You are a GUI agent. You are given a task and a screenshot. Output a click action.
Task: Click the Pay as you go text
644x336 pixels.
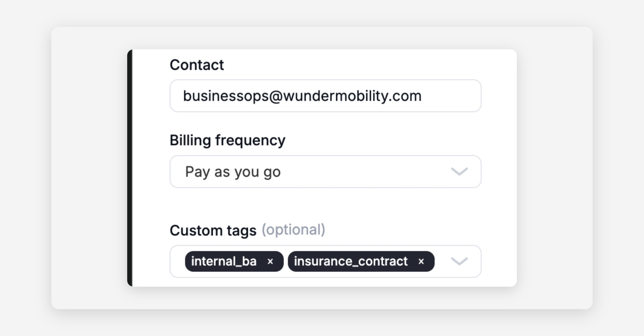233,172
